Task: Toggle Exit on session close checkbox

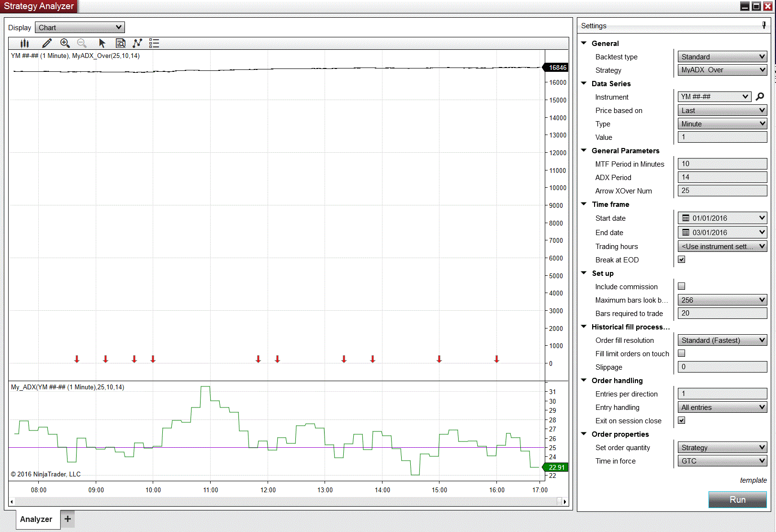Action: coord(682,420)
